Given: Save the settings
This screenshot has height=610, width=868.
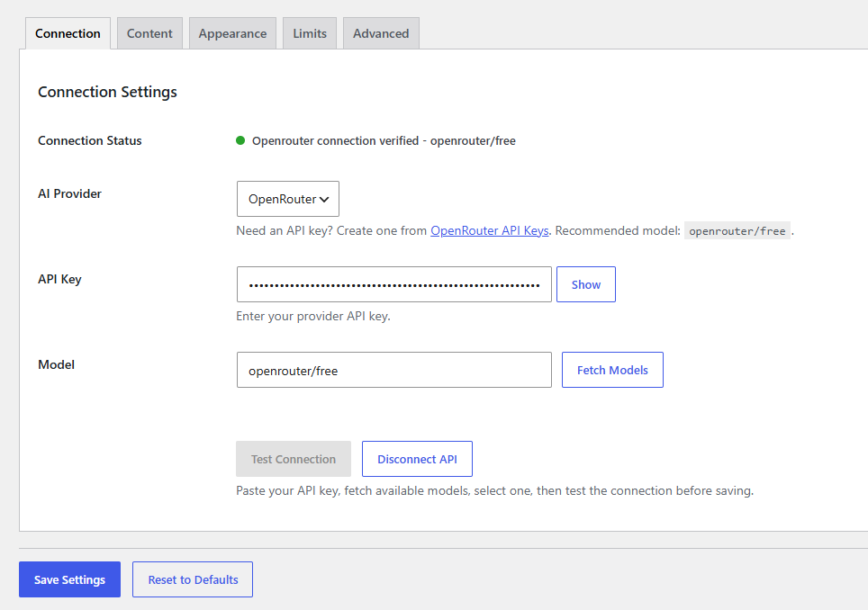Looking at the screenshot, I should pyautogui.click(x=69, y=579).
